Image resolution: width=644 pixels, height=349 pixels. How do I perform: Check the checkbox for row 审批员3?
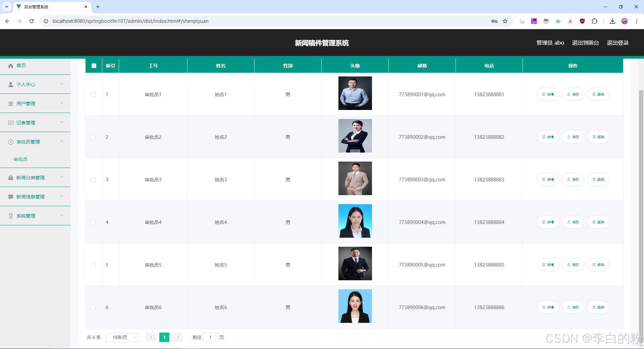pyautogui.click(x=93, y=180)
